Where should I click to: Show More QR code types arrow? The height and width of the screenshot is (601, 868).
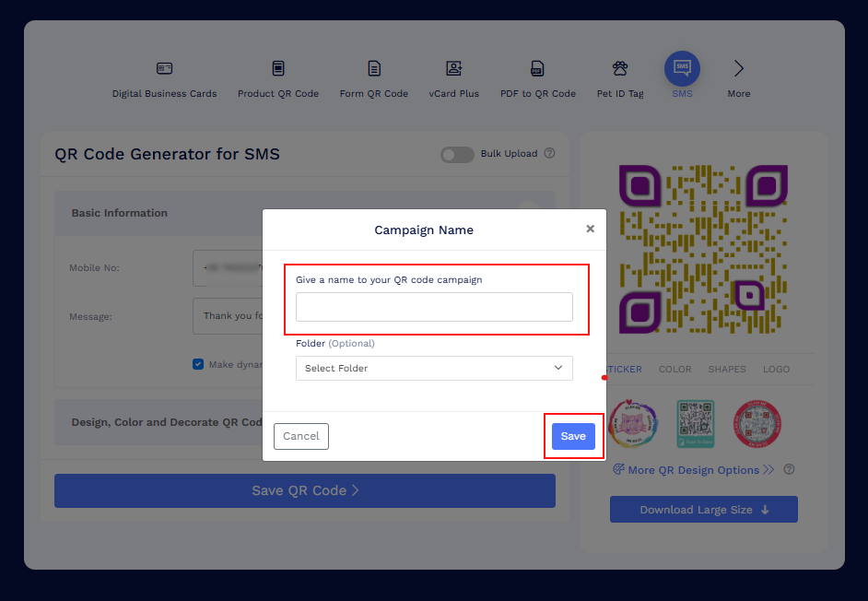point(738,69)
